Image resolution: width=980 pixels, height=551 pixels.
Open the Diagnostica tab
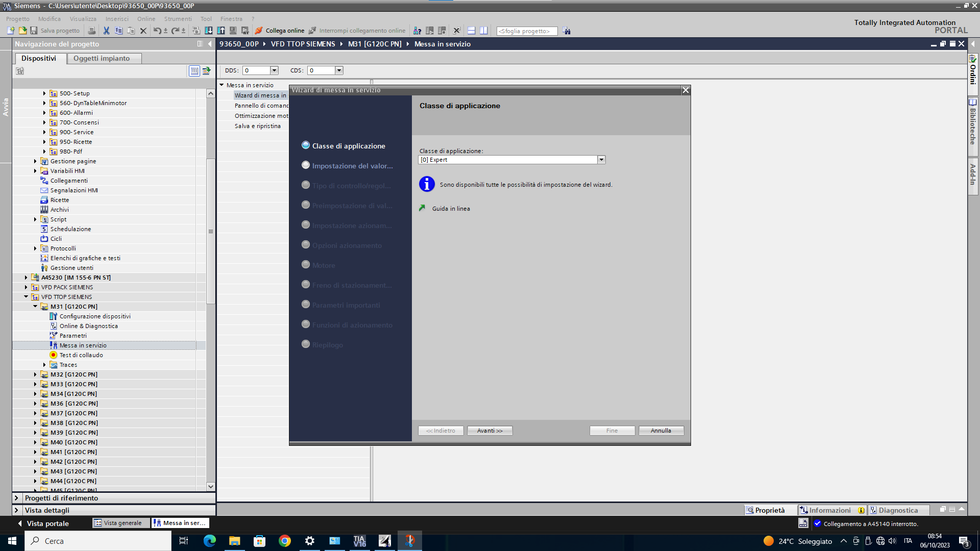898,510
